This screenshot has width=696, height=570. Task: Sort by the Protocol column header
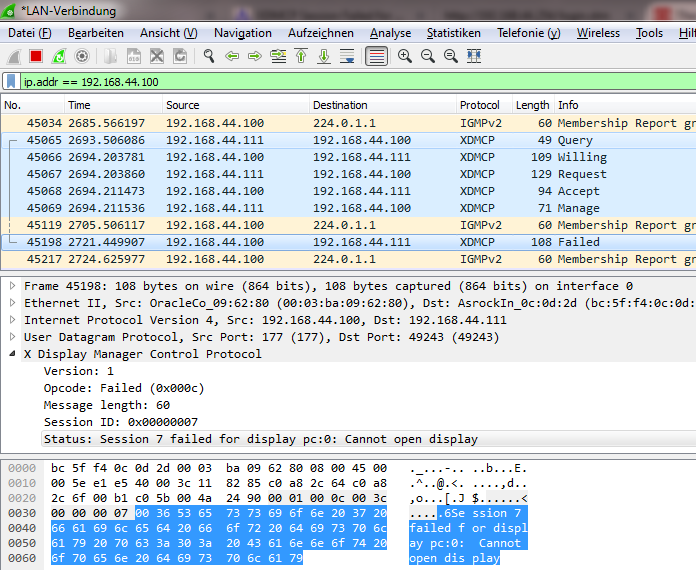click(485, 105)
